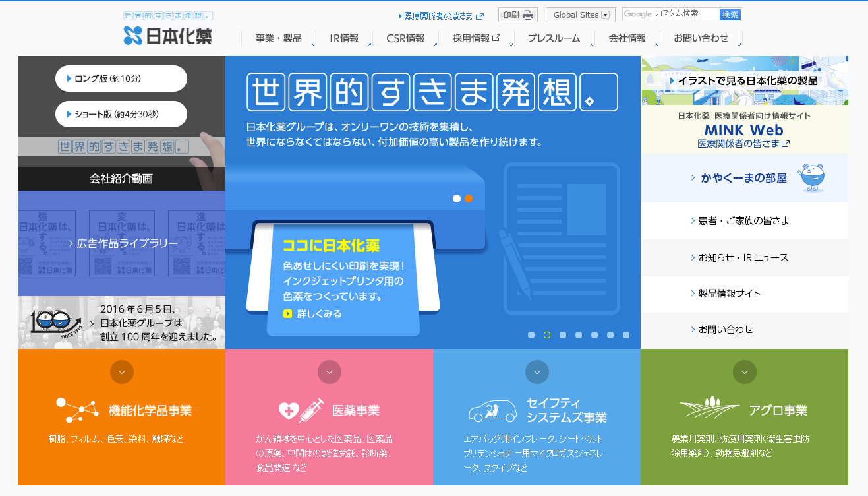Click the 検索 search button

point(730,15)
